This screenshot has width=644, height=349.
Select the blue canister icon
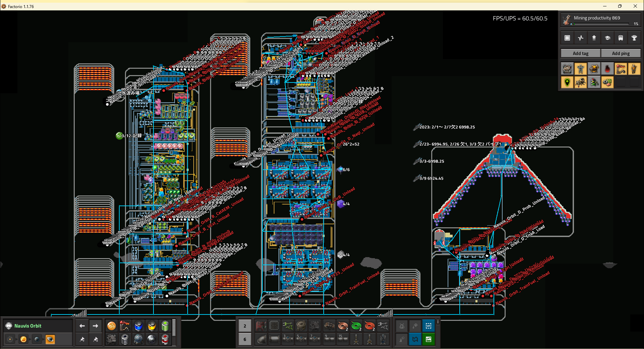[x=138, y=326]
